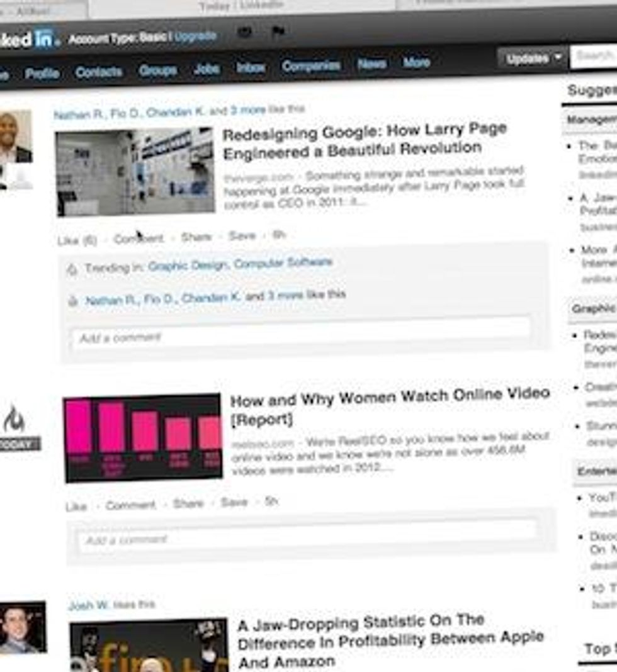
Task: Click the comment box under the Women video post
Action: (307, 537)
